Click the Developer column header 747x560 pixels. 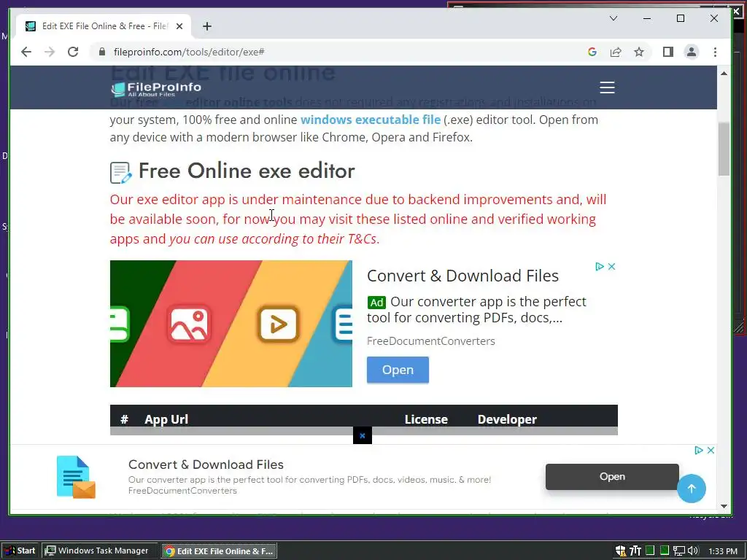coord(507,419)
